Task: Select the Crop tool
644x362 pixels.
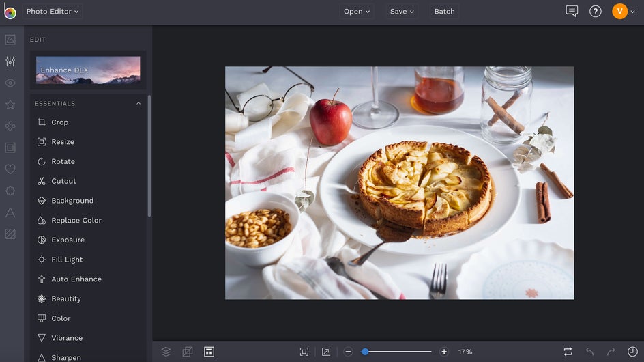Action: [59, 122]
